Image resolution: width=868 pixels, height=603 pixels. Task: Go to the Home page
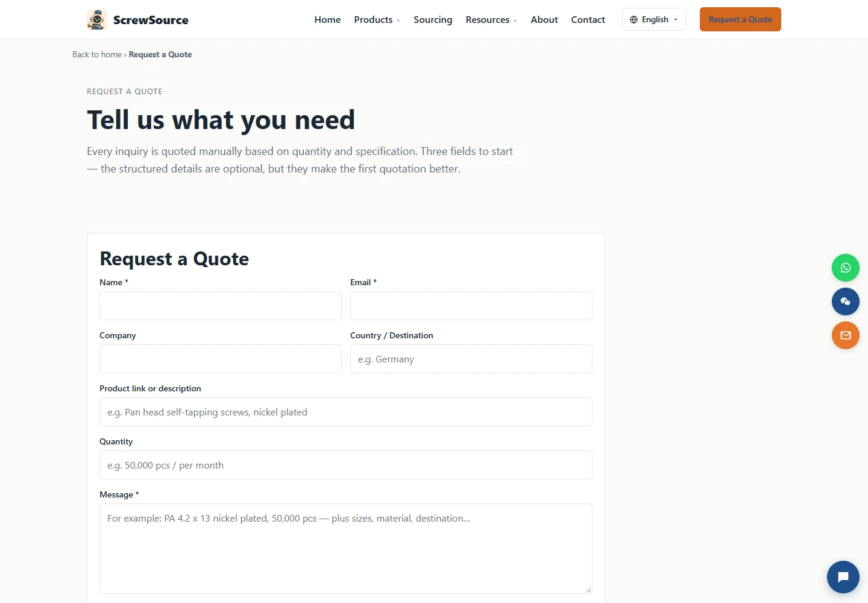[x=327, y=20]
